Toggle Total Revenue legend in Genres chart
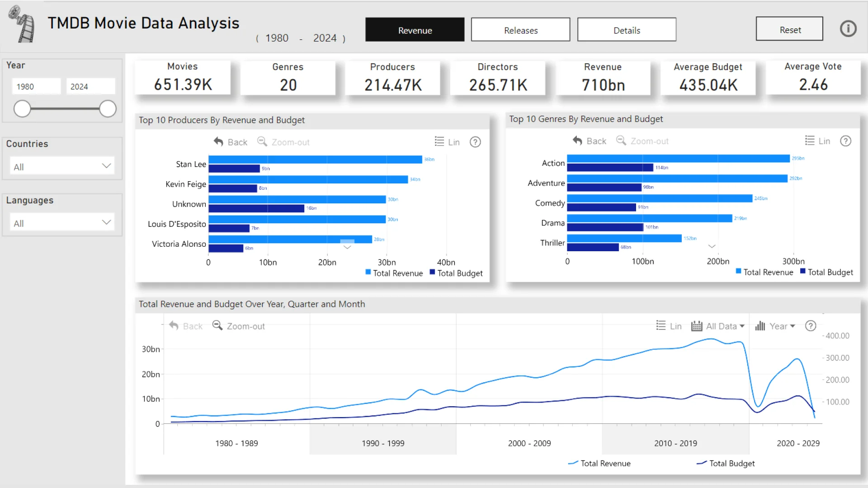 (x=764, y=272)
